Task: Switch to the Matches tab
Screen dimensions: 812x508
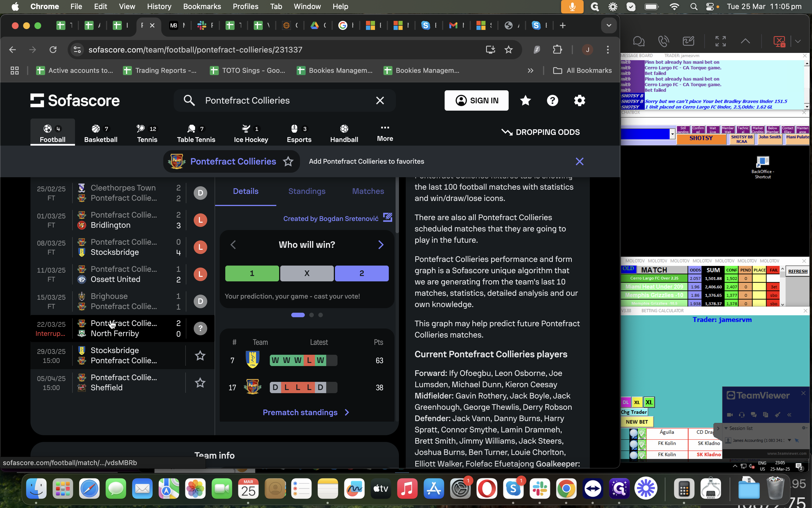Action: (x=368, y=191)
